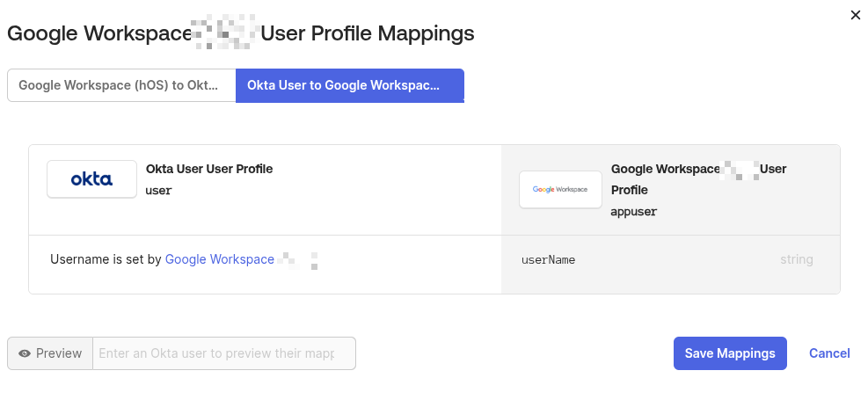The image size is (868, 407).
Task: Open the Google Workspace link in username row
Action: (x=220, y=259)
